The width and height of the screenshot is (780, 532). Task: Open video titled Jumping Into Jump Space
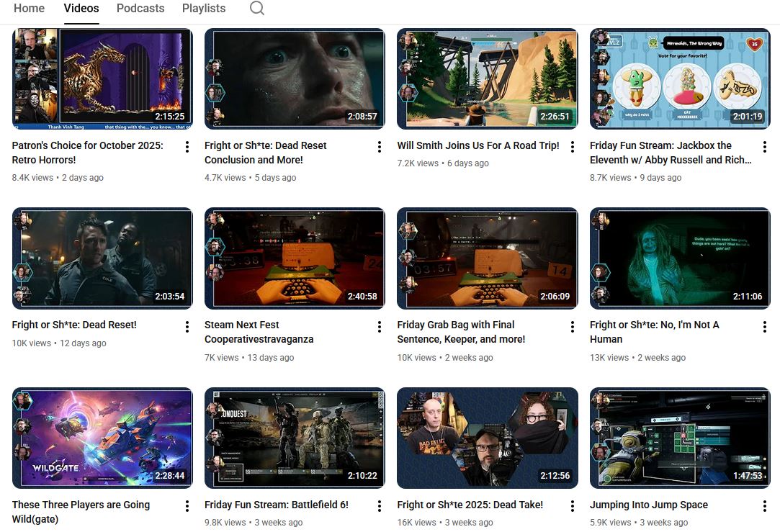coord(649,505)
